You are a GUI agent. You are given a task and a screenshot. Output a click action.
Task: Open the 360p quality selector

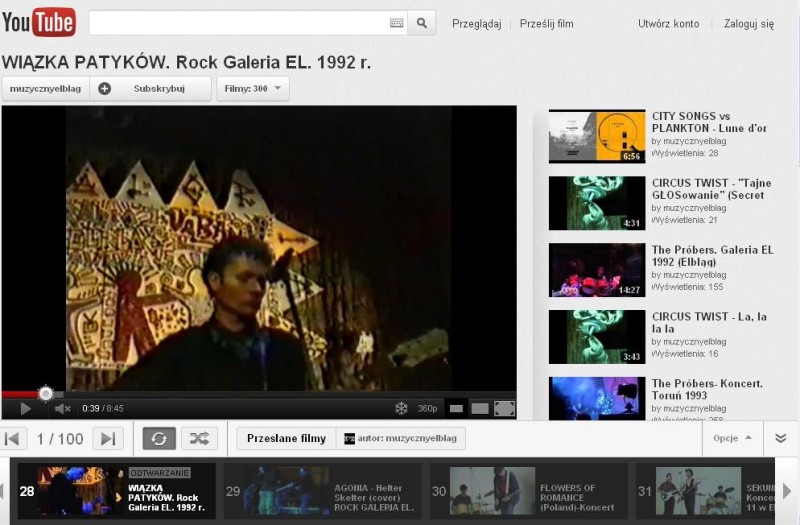428,409
